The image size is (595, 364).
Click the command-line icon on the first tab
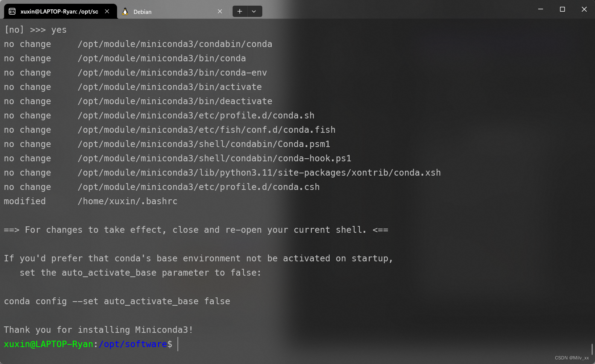coord(12,11)
